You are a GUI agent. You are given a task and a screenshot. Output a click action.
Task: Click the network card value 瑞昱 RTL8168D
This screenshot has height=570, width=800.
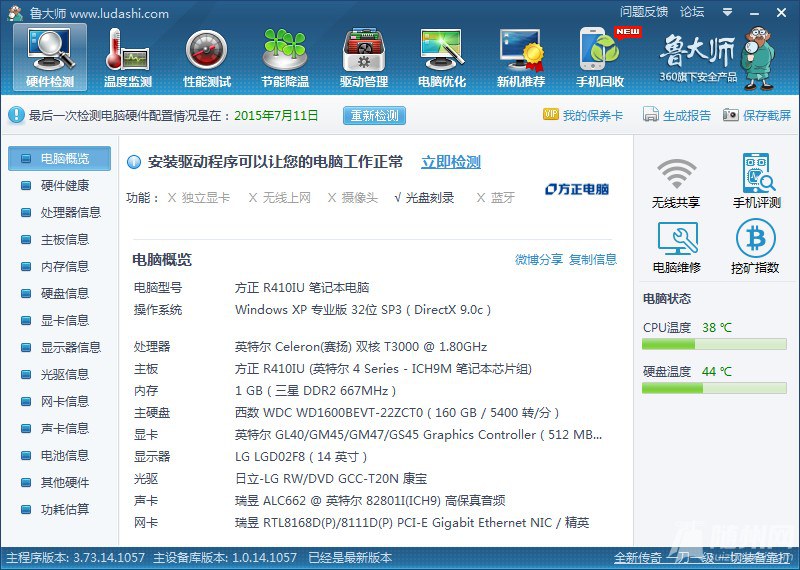[412, 523]
